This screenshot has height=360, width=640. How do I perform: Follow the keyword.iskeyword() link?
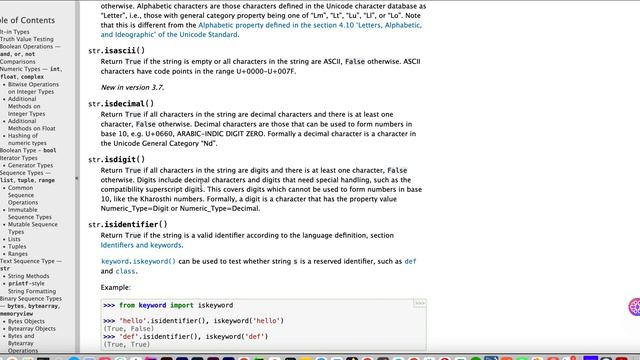pos(138,261)
